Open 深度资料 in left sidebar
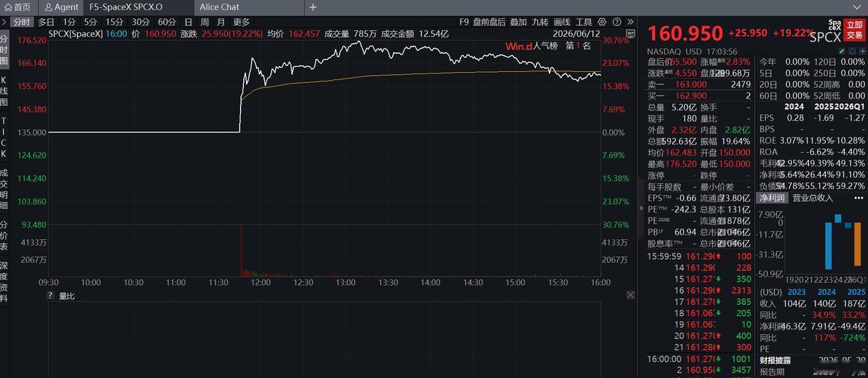Viewport: 868px width, 378px height. tap(4, 281)
